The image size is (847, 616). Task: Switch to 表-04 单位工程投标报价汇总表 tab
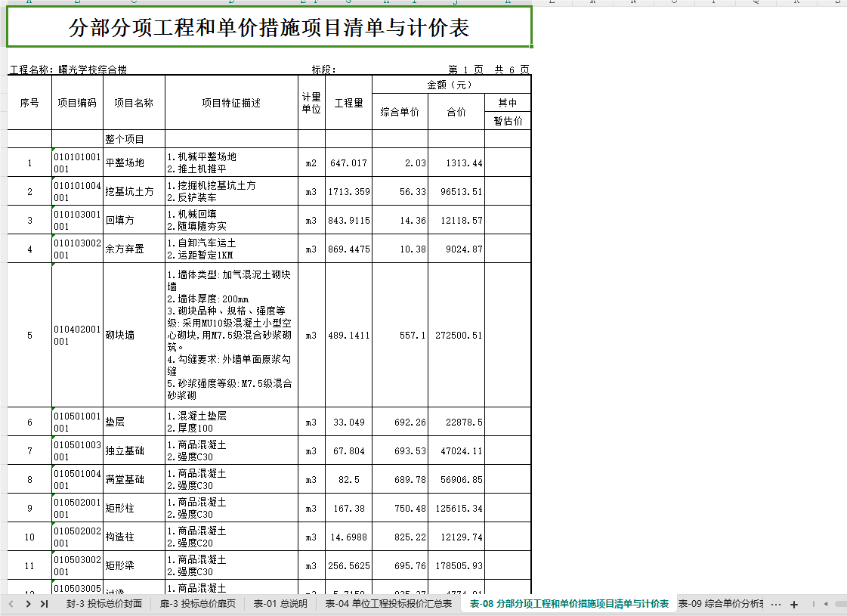(x=388, y=604)
